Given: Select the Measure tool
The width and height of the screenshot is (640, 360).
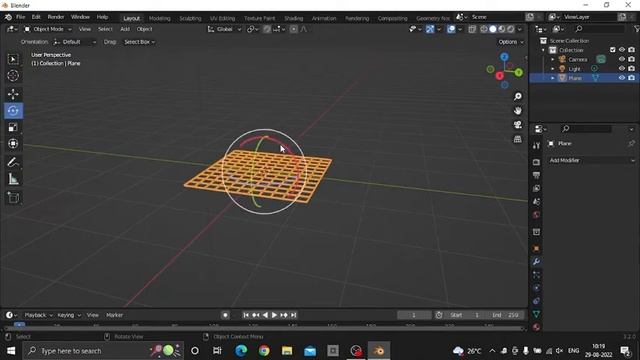Looking at the screenshot, I should point(13,179).
